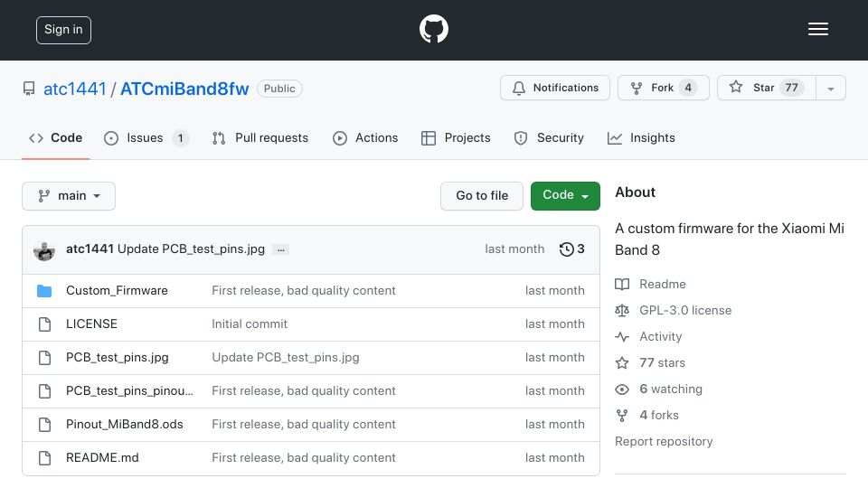Image resolution: width=868 pixels, height=488 pixels.
Task: Star the repository
Action: 767,88
